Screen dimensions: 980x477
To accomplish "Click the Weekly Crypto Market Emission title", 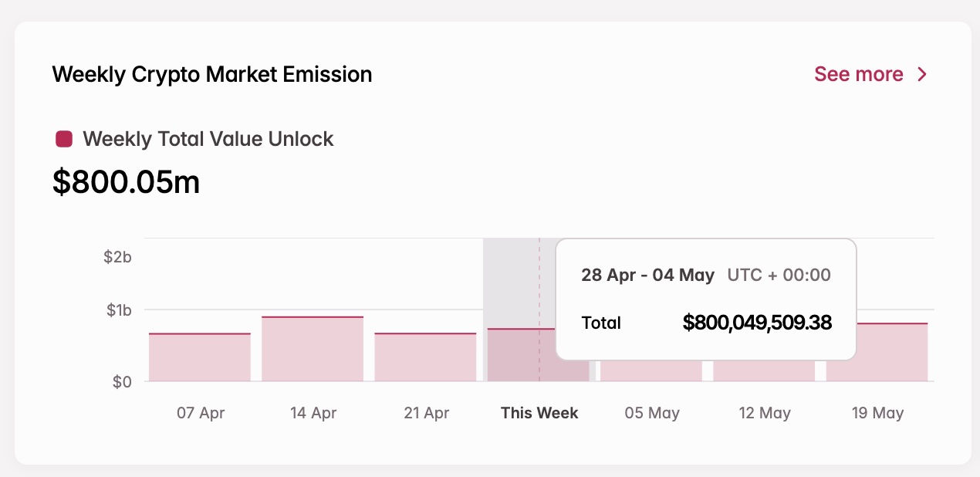I will pyautogui.click(x=212, y=74).
